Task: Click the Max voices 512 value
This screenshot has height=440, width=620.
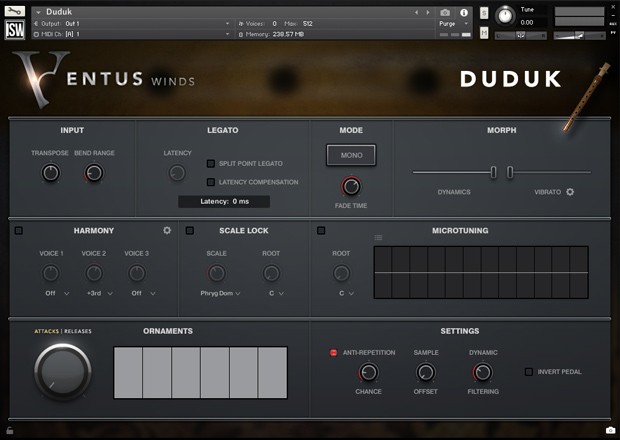Action: tap(308, 24)
